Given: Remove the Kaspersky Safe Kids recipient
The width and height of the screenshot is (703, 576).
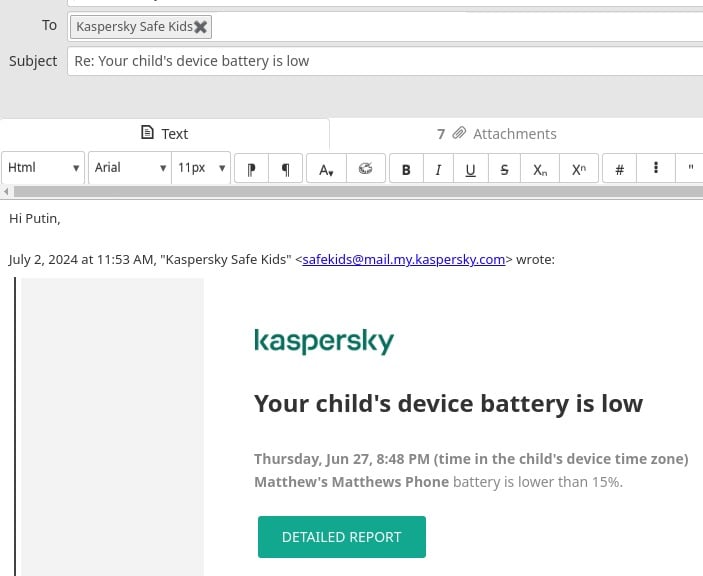Looking at the screenshot, I should pyautogui.click(x=200, y=27).
